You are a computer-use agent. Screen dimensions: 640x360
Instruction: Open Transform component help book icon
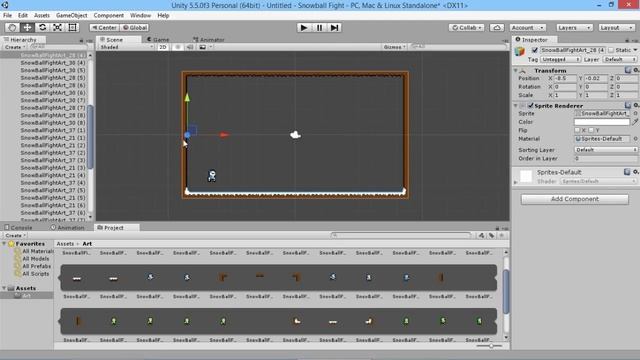click(628, 70)
